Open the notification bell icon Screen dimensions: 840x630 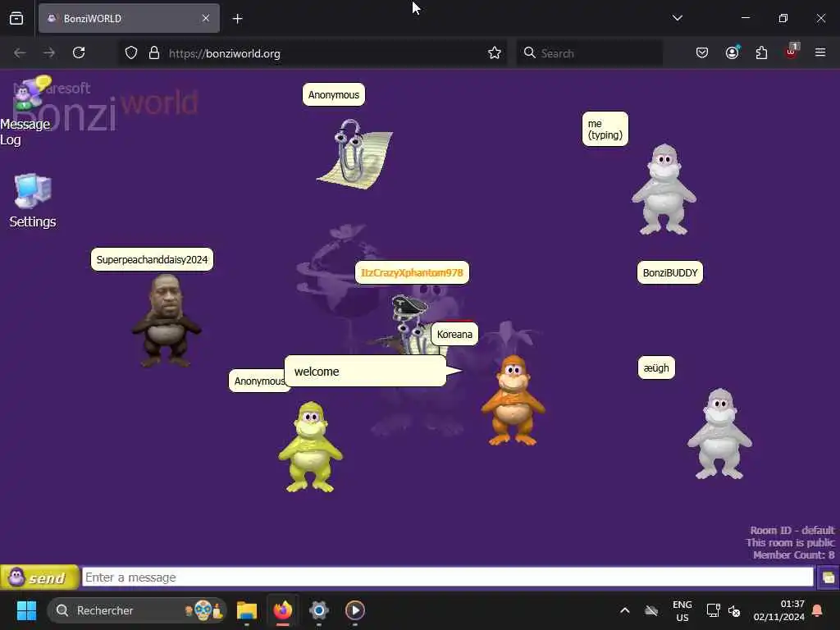818,610
